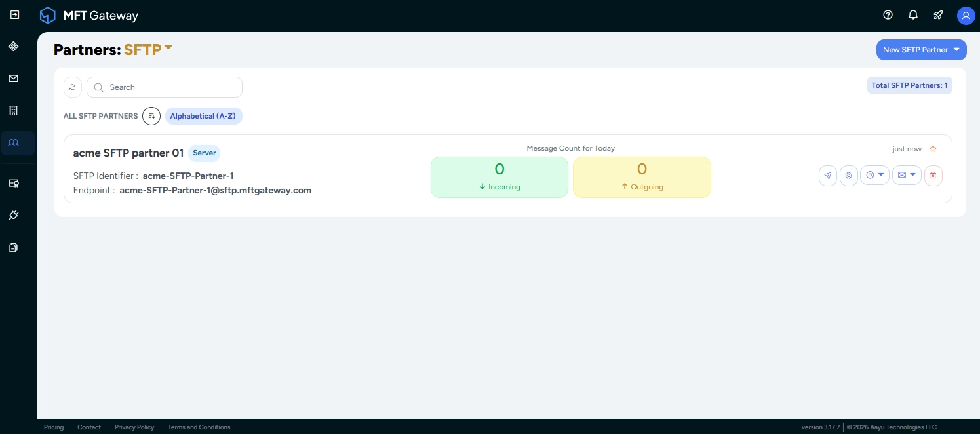Select identifier acme-SFTP-Partner-1

[188, 176]
